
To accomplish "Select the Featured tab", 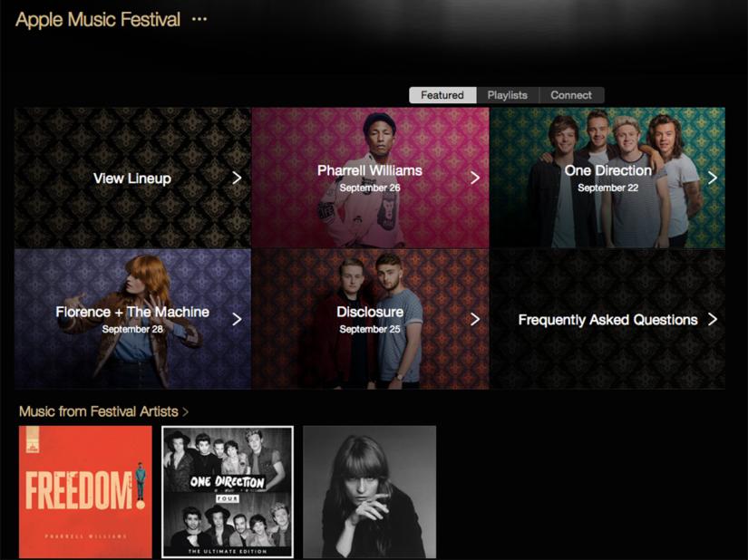I will point(442,95).
